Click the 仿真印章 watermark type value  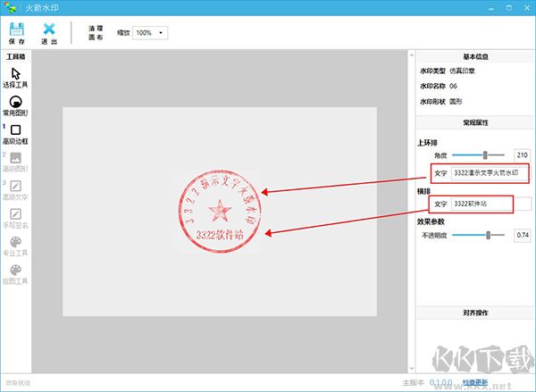[x=462, y=71]
